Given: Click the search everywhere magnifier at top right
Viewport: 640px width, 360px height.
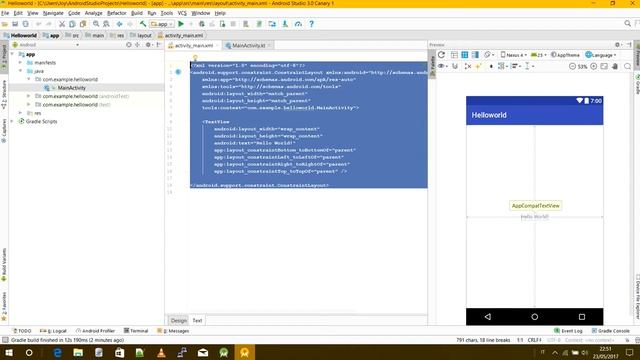Looking at the screenshot, I should click(628, 24).
